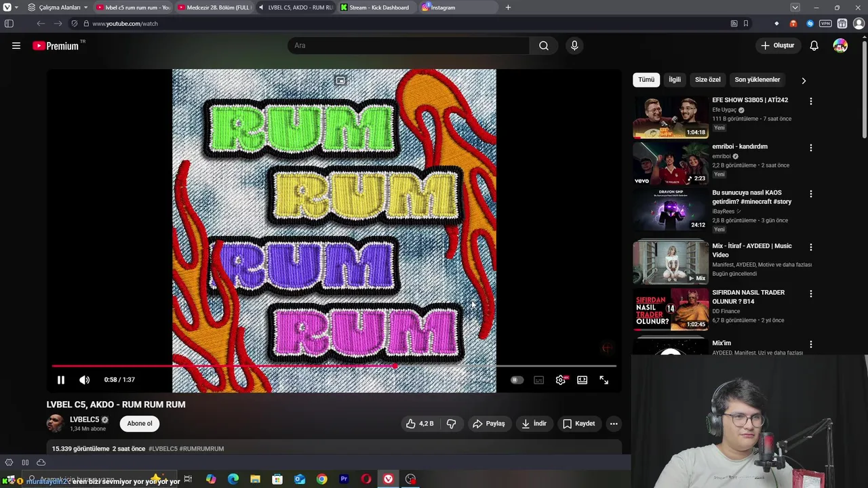Focus the Ara search field
The height and width of the screenshot is (488, 868).
coord(408,45)
